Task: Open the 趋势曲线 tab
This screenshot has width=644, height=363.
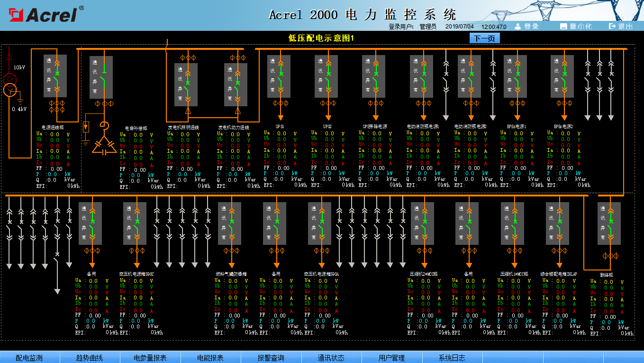Action: coord(90,357)
